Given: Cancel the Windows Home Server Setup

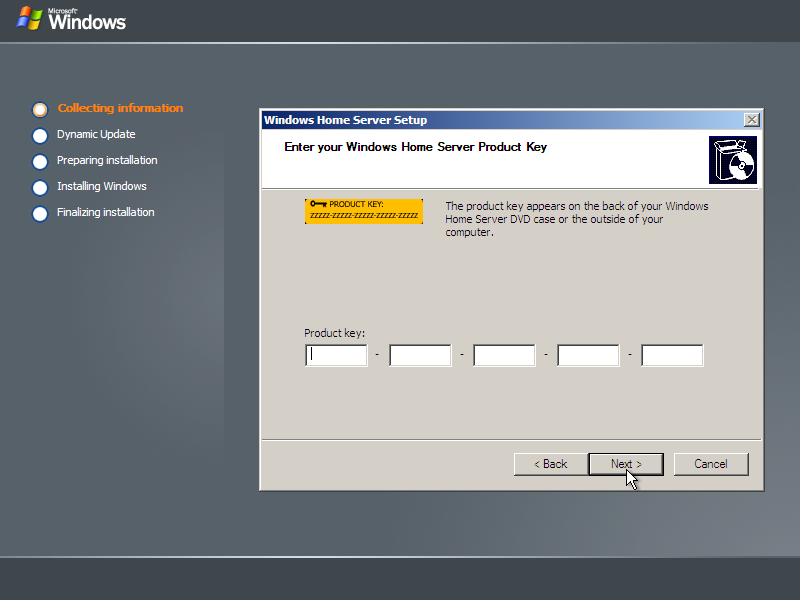Looking at the screenshot, I should point(711,464).
